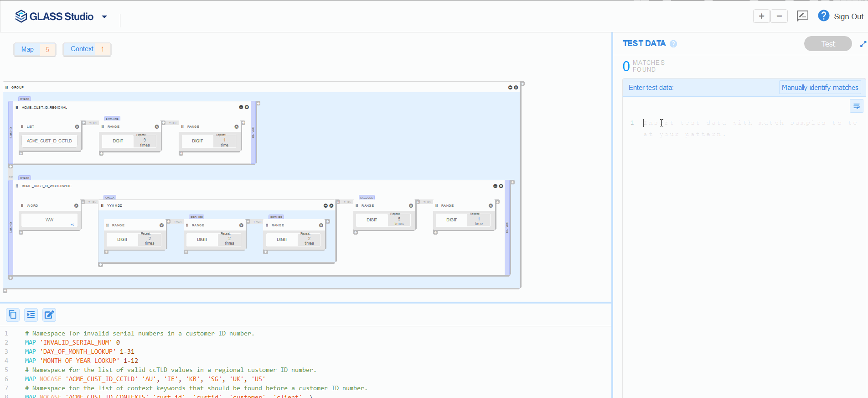Viewport: 868px width, 398px height.
Task: Remove the RANGE block repeating 5 times
Action: point(411,206)
